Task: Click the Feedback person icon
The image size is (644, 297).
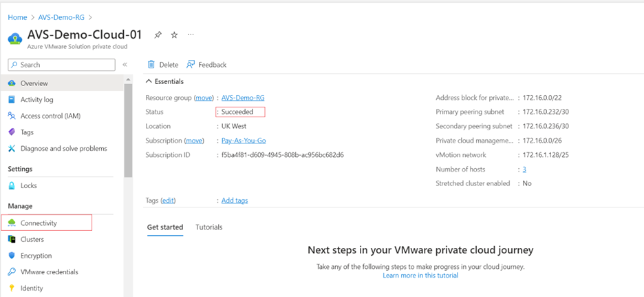Action: tap(191, 65)
